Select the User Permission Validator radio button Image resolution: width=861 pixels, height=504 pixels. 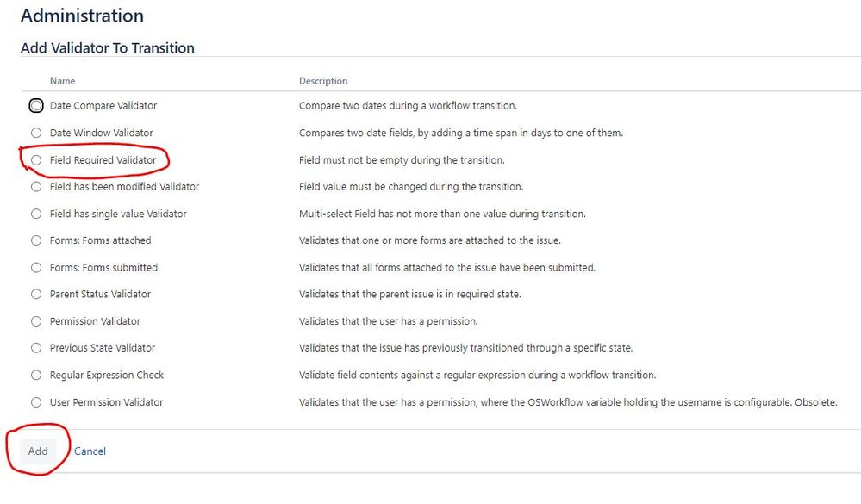pos(36,402)
